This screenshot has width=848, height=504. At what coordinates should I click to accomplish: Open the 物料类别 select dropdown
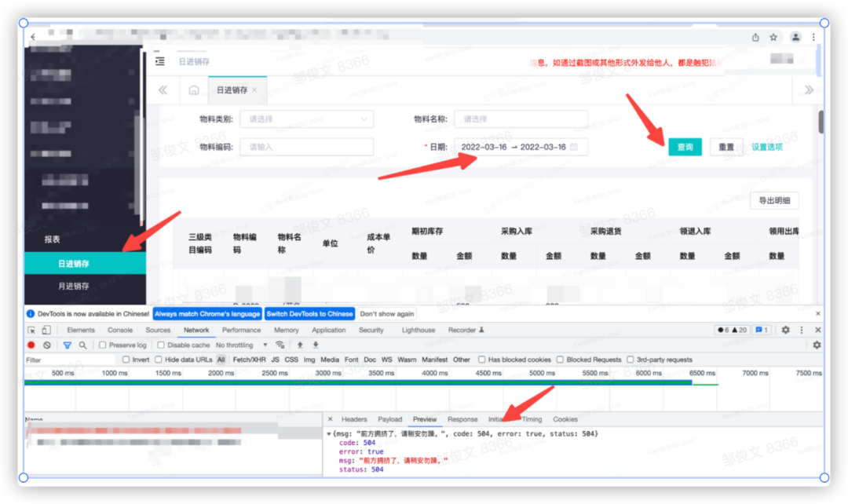(307, 119)
